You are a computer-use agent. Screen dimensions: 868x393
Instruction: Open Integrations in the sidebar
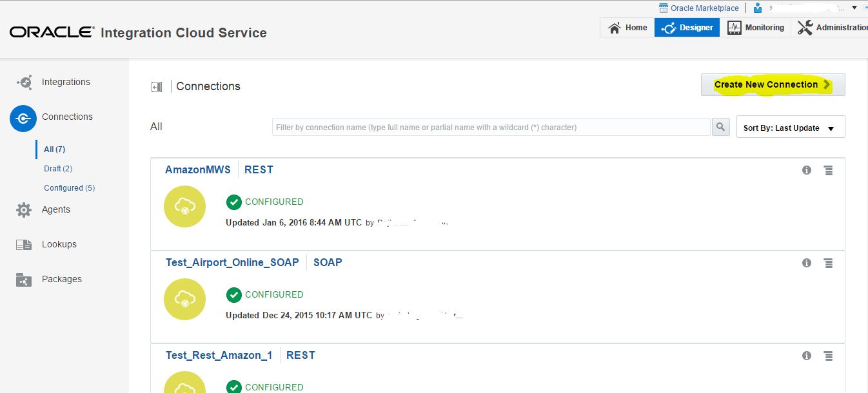pyautogui.click(x=66, y=82)
